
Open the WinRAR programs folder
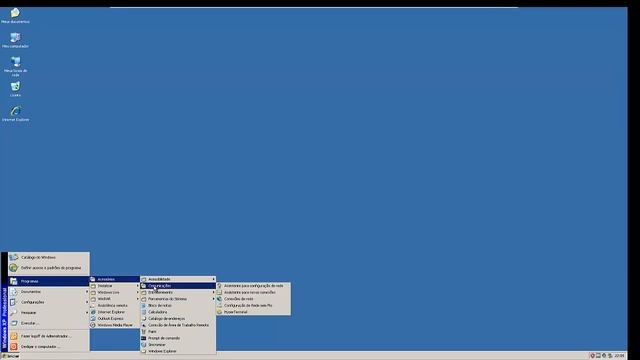tap(115, 299)
